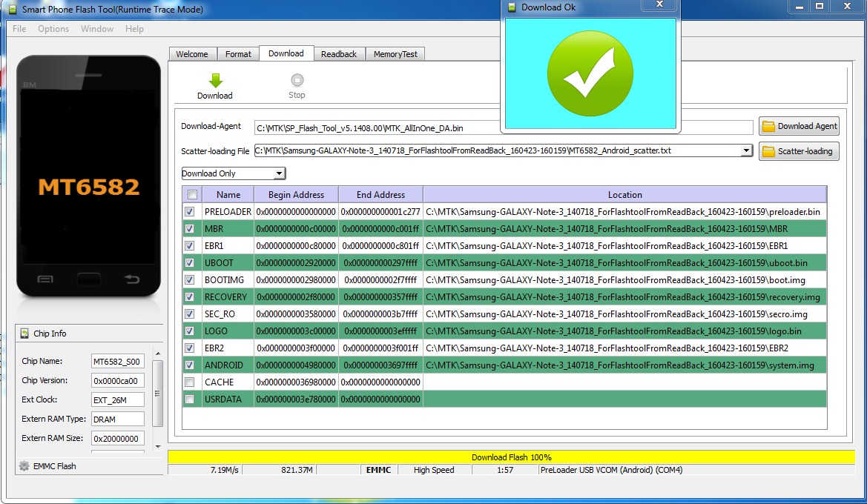This screenshot has height=504, width=867.
Task: Toggle the select-all checkbox in table header
Action: tap(192, 195)
